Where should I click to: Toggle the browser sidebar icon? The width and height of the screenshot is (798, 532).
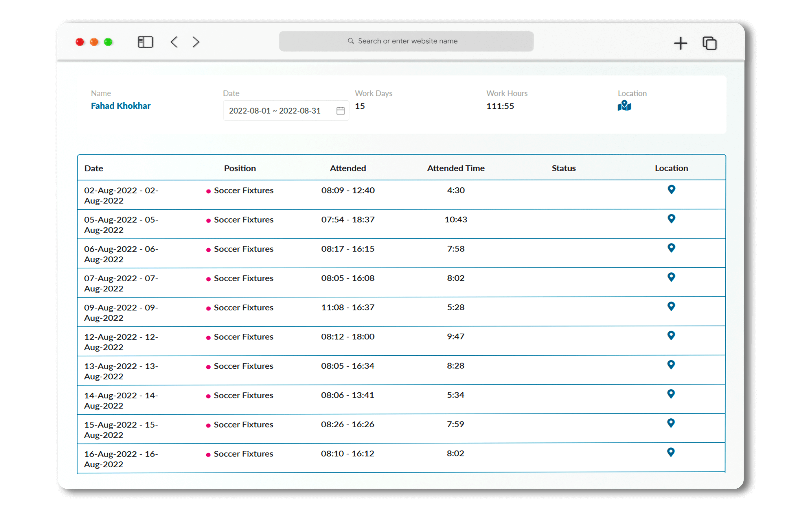pyautogui.click(x=145, y=42)
